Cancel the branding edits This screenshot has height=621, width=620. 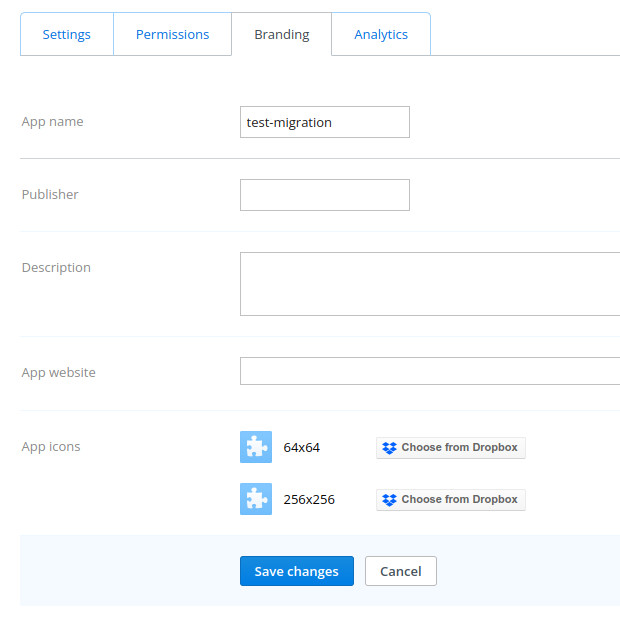click(401, 571)
